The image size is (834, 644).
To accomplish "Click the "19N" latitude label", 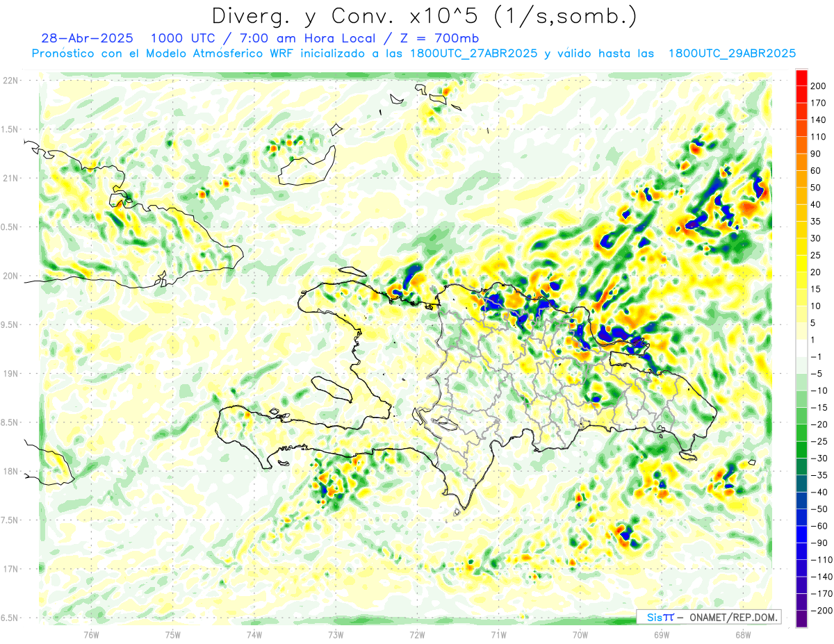I will coord(10,374).
